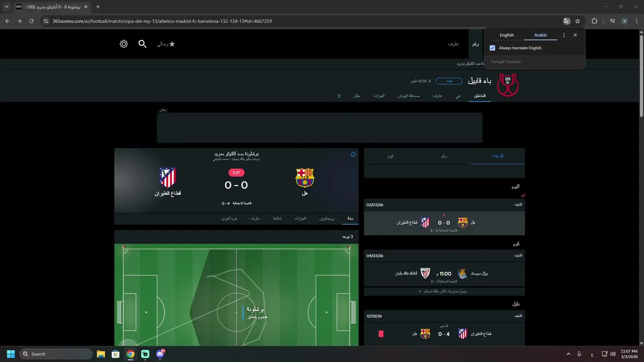Viewport: 644px width, 362px height.
Task: Select the highlighted first tab in matches panel
Action: point(498,156)
